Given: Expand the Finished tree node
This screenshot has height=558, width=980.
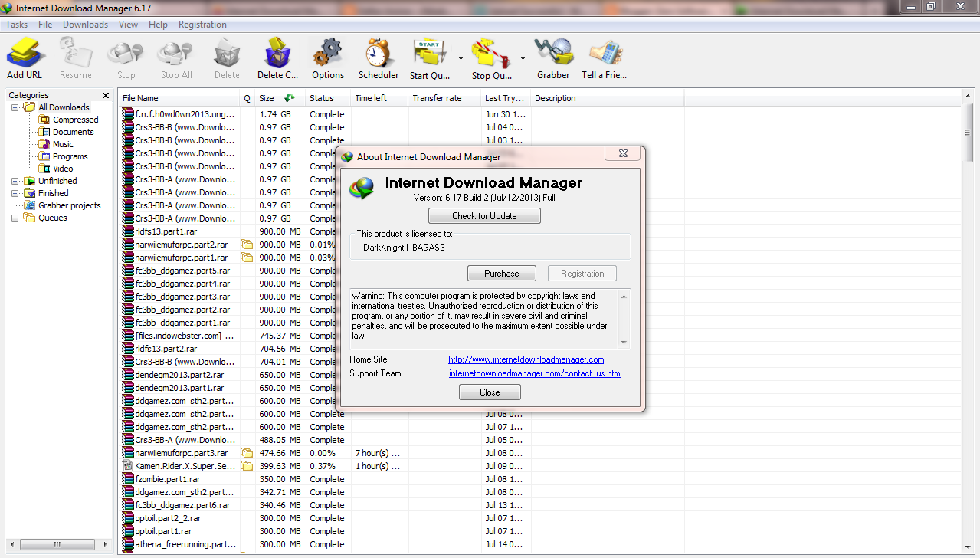Looking at the screenshot, I should click(15, 193).
